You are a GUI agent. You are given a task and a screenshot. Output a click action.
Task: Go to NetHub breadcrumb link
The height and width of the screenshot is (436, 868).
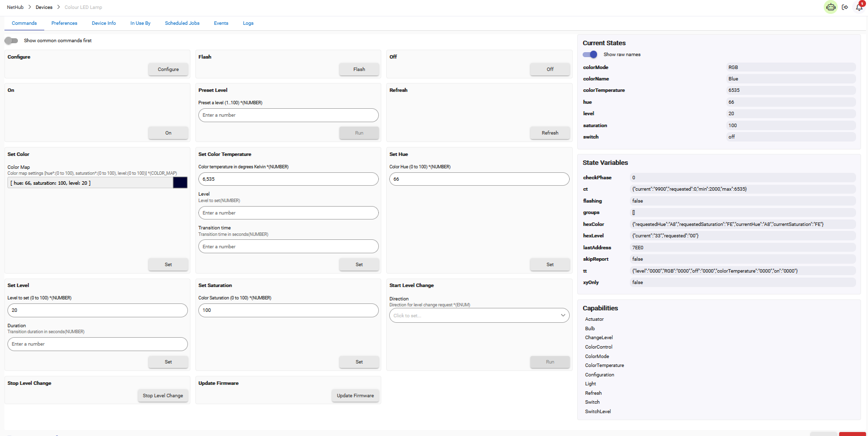pyautogui.click(x=15, y=7)
